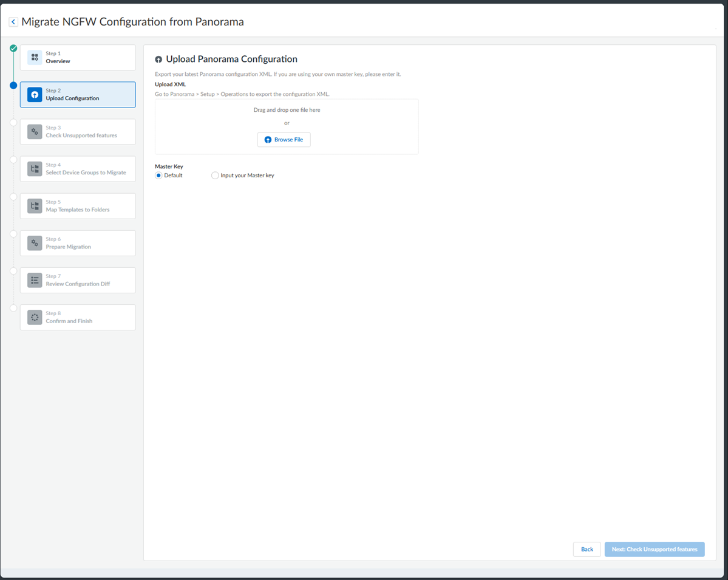Select the Default master key option
Screen dimensions: 728x580
(158, 176)
